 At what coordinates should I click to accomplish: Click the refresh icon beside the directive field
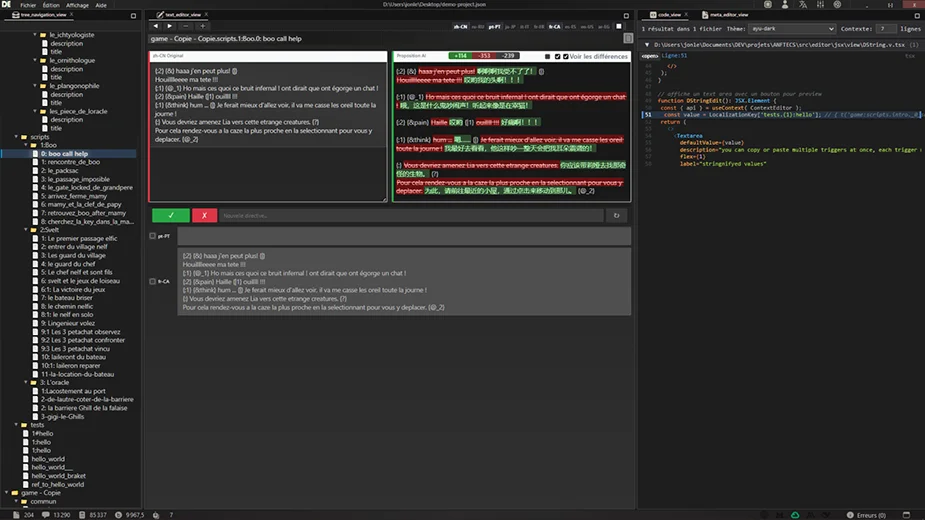point(617,215)
